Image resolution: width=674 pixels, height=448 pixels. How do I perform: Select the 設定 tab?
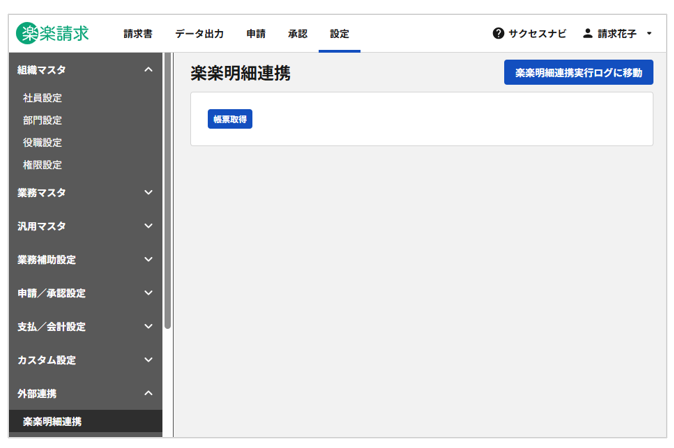click(340, 34)
